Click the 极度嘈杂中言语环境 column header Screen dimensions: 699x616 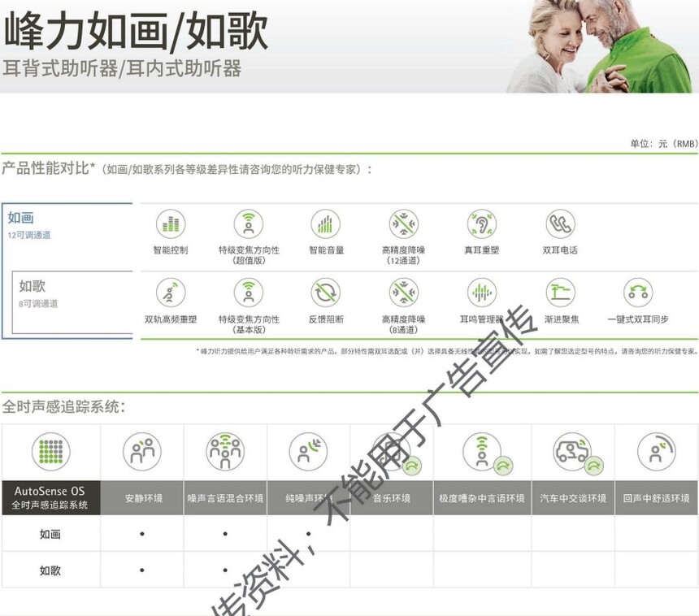482,497
